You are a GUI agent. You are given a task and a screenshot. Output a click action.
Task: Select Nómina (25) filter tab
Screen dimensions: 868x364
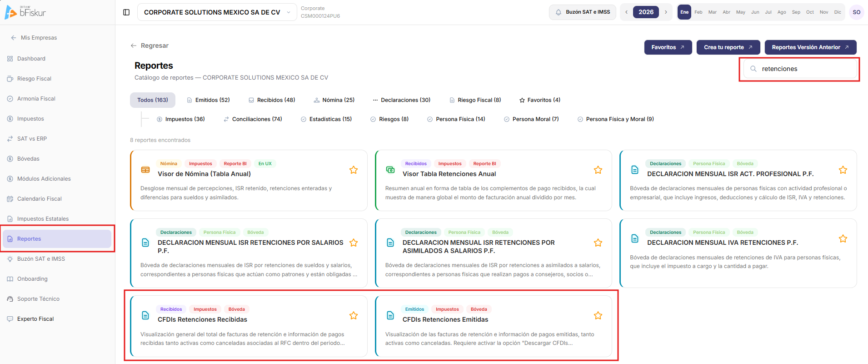(x=334, y=100)
